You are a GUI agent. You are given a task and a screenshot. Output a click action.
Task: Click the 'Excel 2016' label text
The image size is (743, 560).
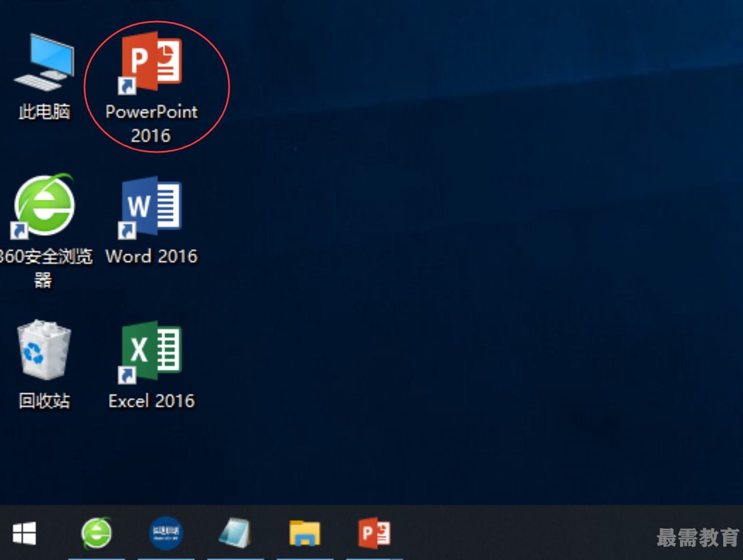(x=151, y=401)
